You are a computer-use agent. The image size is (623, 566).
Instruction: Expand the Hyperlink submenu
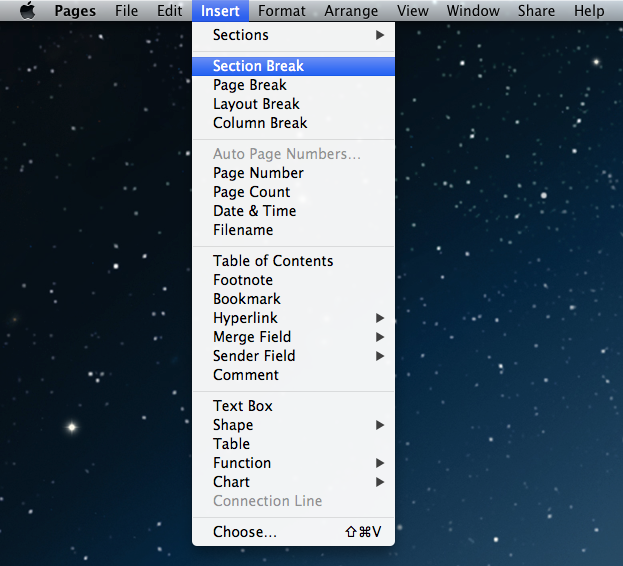(293, 318)
